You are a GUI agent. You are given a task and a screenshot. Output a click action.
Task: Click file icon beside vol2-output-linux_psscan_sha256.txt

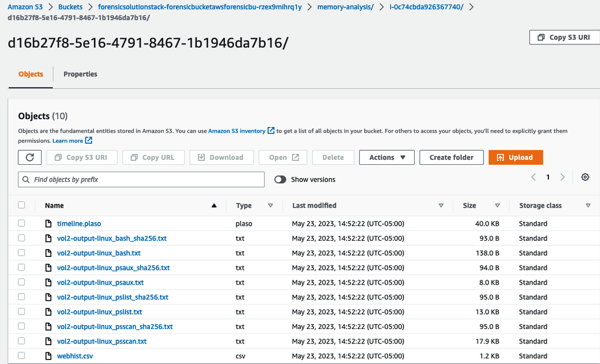click(x=48, y=327)
